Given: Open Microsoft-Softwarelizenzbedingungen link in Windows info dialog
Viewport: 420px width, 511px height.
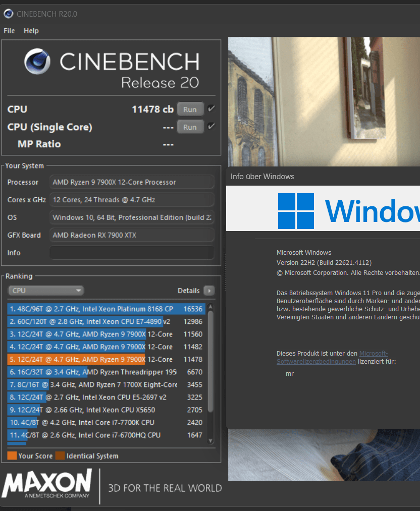Looking at the screenshot, I should [332, 358].
